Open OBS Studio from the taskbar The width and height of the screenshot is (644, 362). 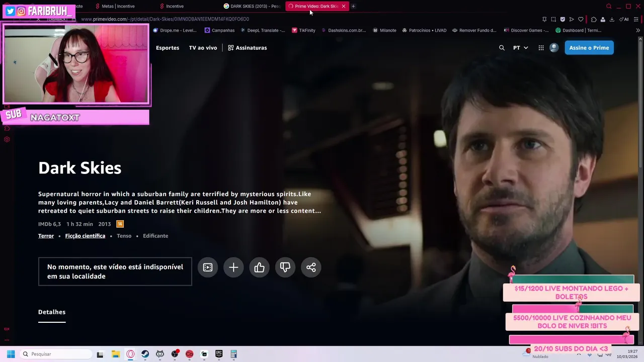[x=175, y=354]
